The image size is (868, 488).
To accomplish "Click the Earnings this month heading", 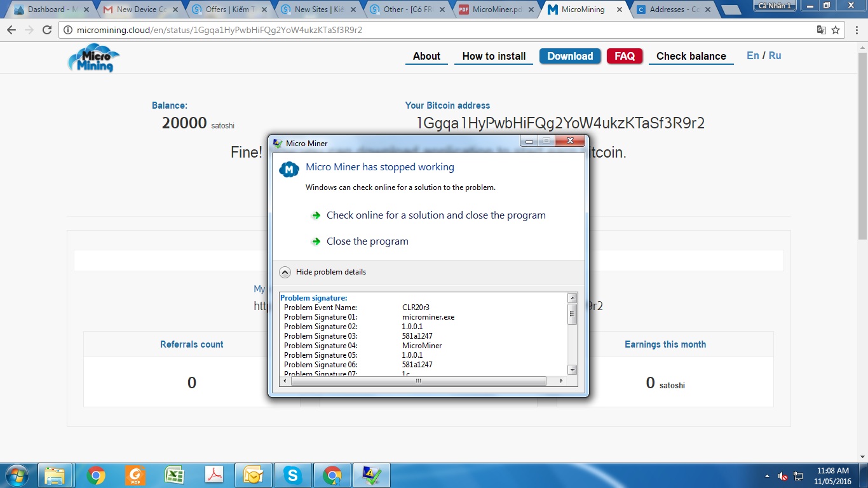I will pyautogui.click(x=665, y=344).
